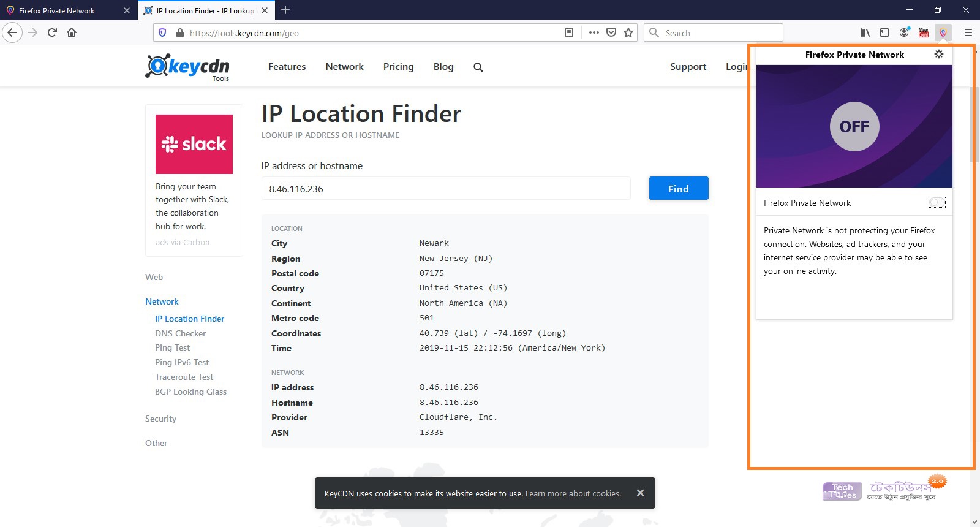Click the postal code '07175'
Image resolution: width=980 pixels, height=527 pixels.
[432, 273]
